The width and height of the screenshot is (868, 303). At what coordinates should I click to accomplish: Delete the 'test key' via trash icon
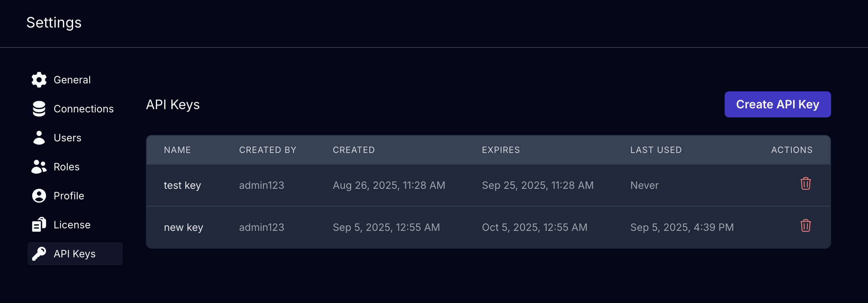pyautogui.click(x=806, y=184)
